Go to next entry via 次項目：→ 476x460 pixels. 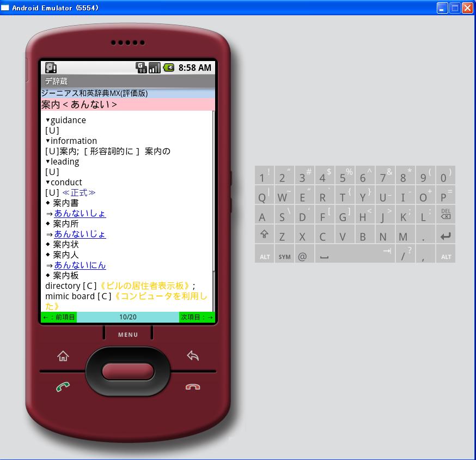[x=197, y=317]
